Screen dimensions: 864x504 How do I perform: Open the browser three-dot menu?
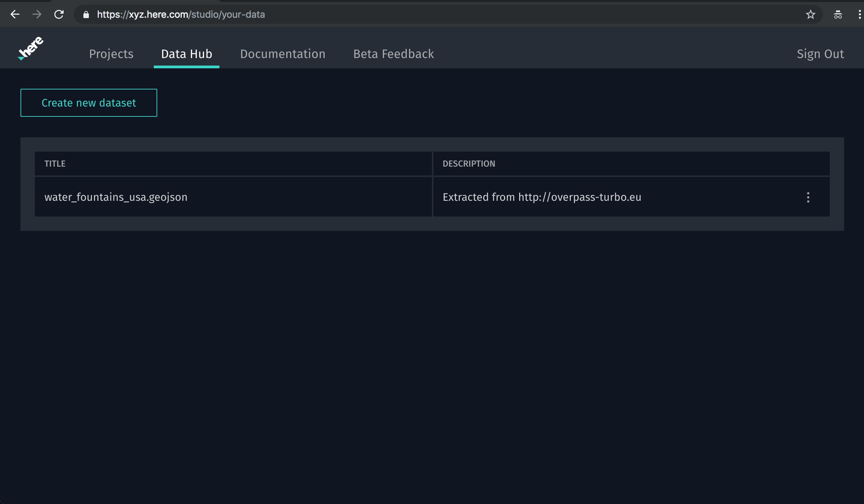859,14
